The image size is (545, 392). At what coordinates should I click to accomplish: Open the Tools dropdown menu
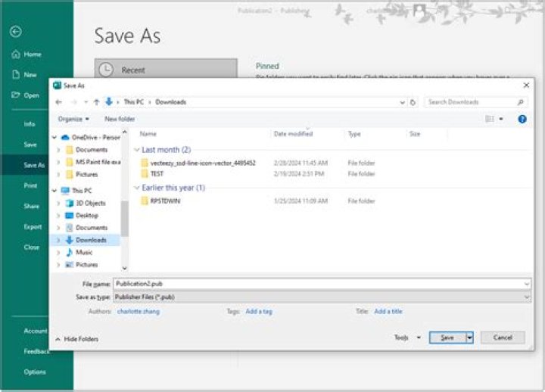(407, 338)
